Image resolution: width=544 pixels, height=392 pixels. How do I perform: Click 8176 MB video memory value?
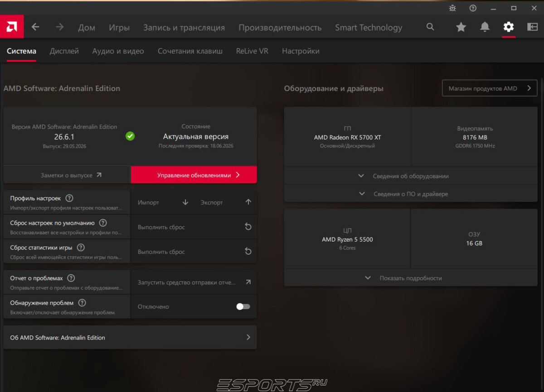[x=475, y=137]
